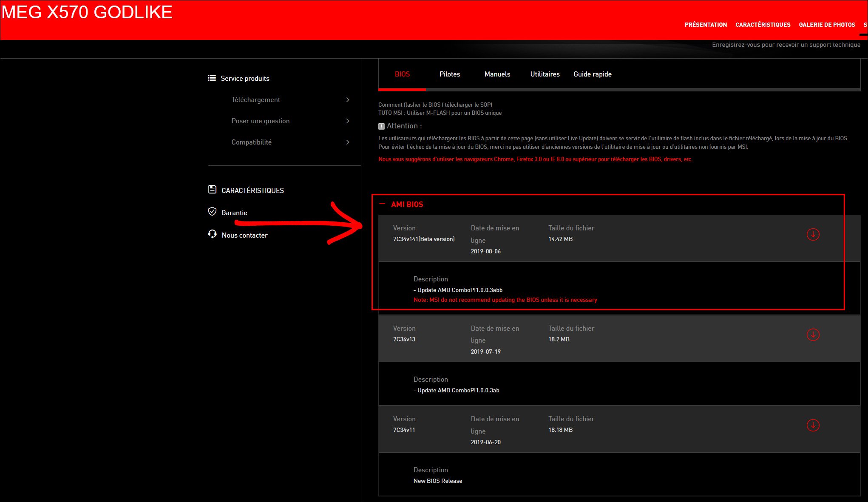Click file size 18.2 MB
Screen dimensions: 868x502
[x=559, y=339]
